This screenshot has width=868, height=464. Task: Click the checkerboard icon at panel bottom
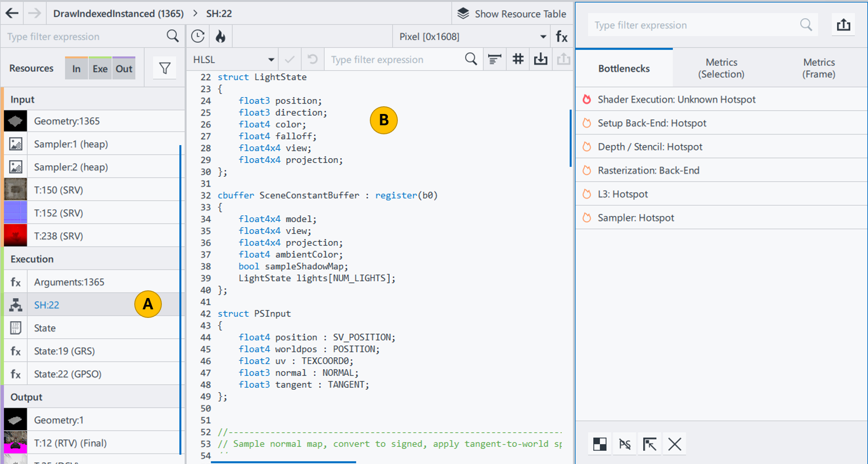click(x=599, y=444)
